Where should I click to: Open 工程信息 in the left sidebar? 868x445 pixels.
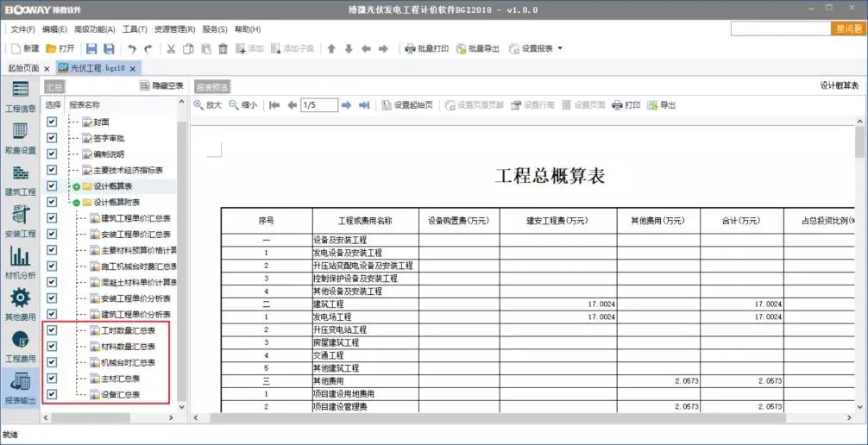[21, 97]
